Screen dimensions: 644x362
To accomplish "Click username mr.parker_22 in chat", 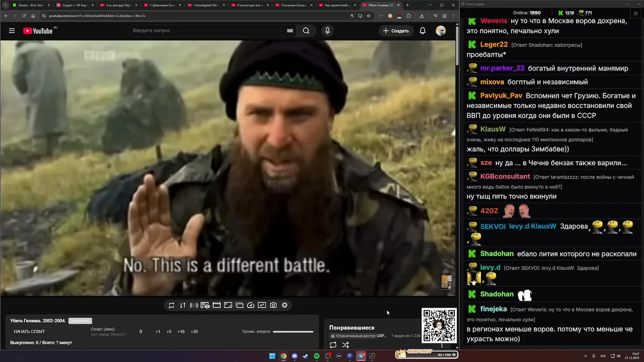I will [502, 68].
